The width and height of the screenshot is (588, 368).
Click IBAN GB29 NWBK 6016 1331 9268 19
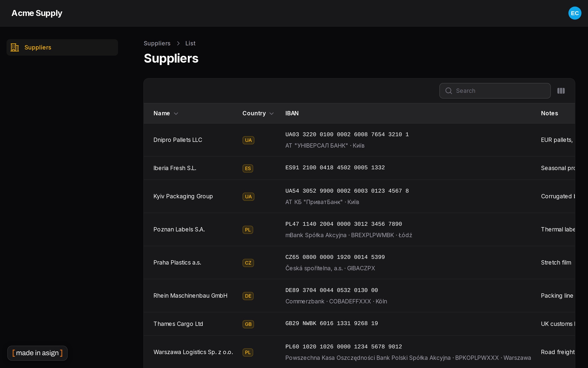click(x=332, y=323)
